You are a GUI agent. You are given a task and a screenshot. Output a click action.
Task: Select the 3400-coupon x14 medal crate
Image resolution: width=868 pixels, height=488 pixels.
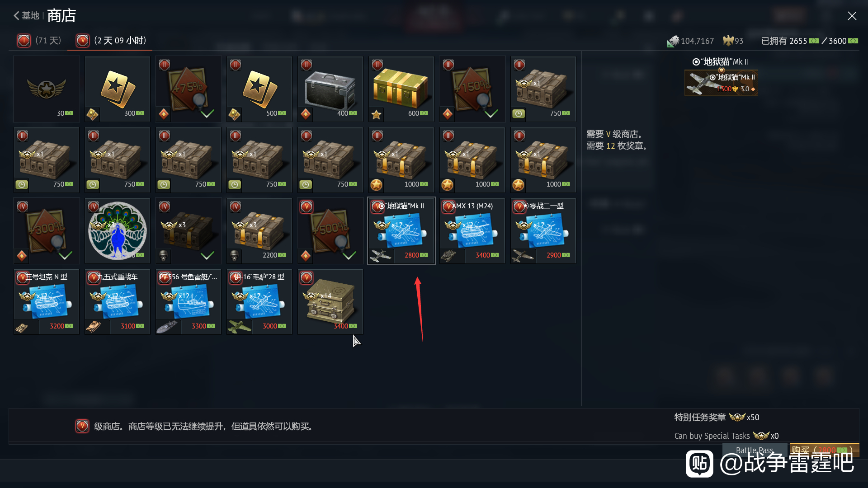coord(330,302)
